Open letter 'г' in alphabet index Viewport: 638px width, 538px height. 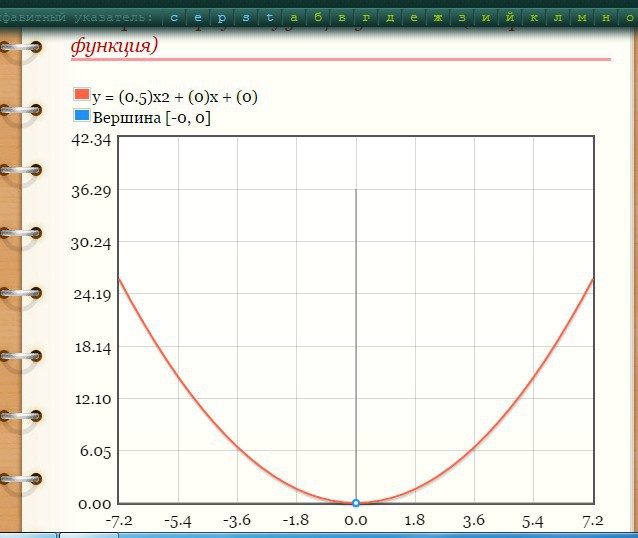click(366, 18)
